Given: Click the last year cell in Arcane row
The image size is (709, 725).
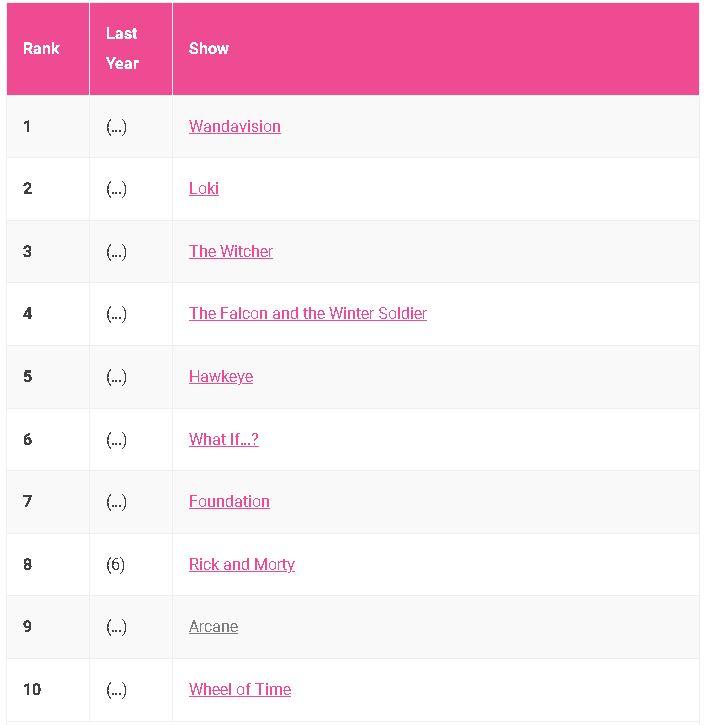Looking at the screenshot, I should point(116,626).
